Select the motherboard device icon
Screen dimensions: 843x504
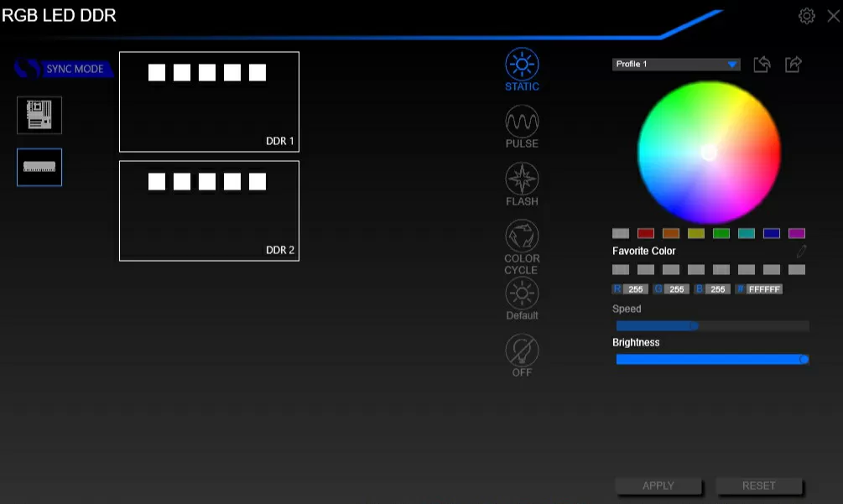pyautogui.click(x=39, y=115)
